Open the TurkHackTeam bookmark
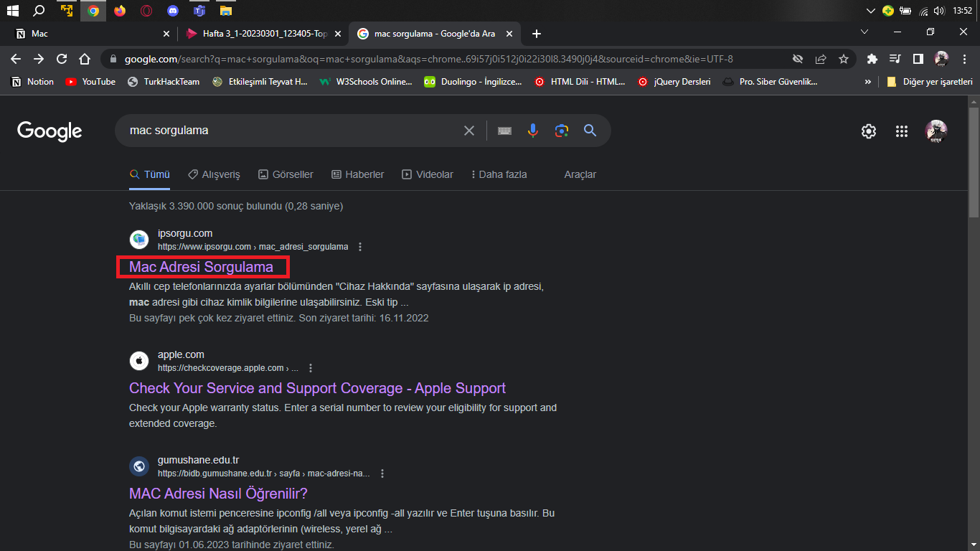 click(164, 82)
